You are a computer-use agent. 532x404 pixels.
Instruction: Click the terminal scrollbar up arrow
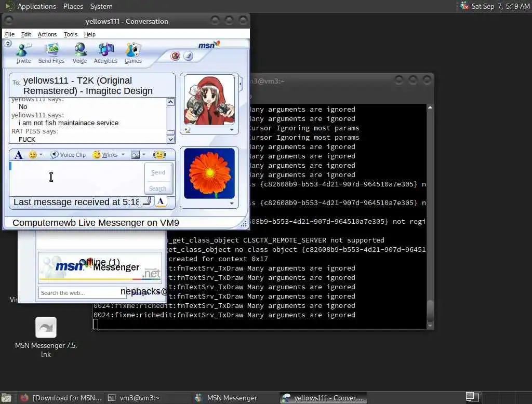point(430,107)
